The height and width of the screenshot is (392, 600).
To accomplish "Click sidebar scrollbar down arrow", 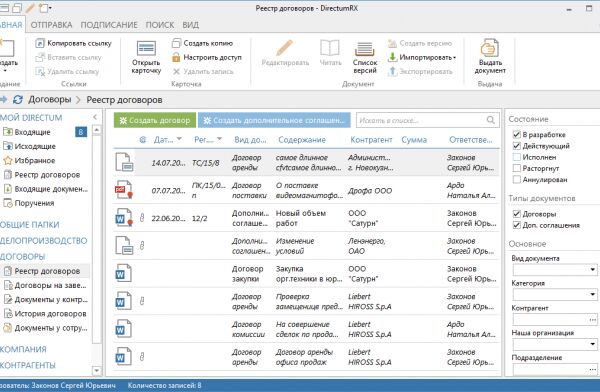I will click(x=96, y=371).
